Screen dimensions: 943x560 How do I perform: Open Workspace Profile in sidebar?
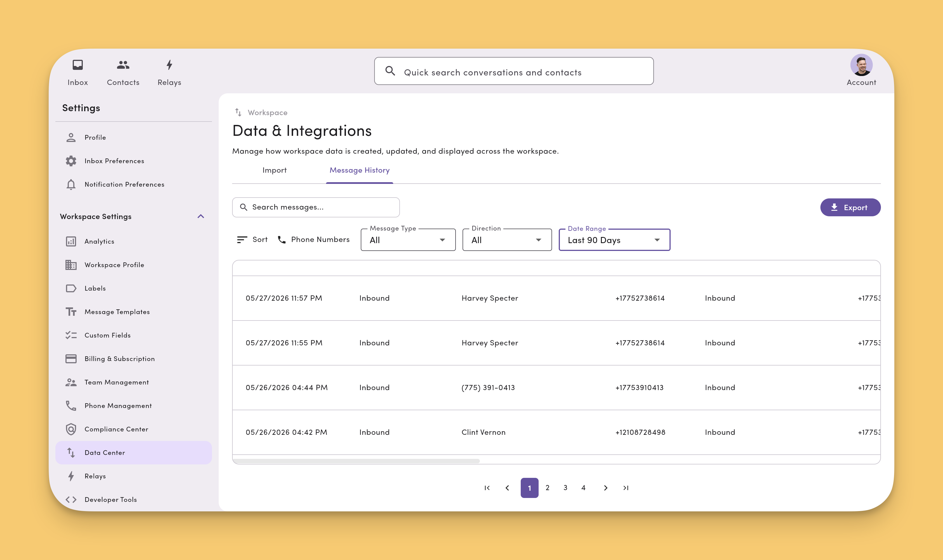(x=133, y=265)
